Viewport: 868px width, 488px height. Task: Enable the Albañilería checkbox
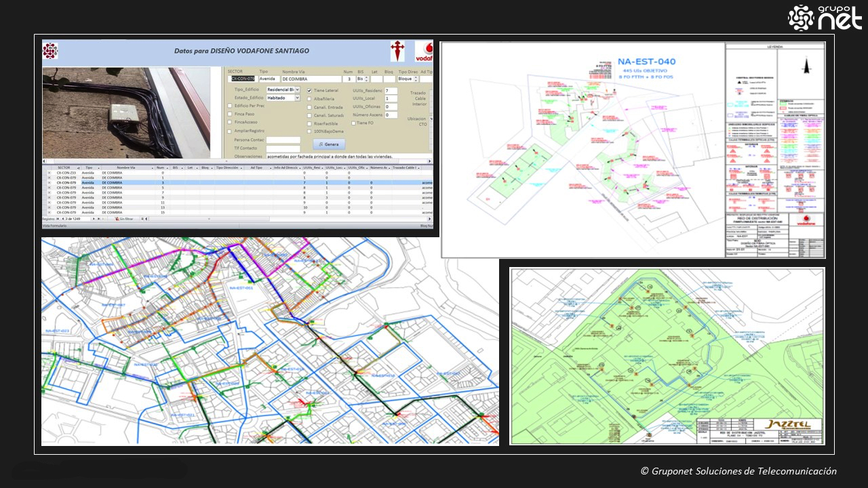coord(310,98)
